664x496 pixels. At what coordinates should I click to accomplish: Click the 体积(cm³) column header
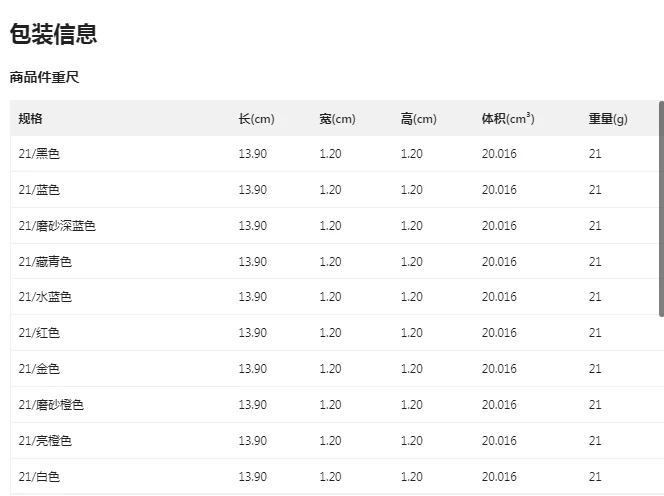(x=508, y=119)
